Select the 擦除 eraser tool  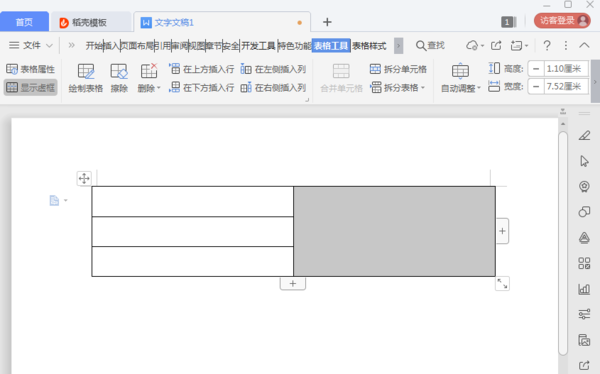point(119,78)
